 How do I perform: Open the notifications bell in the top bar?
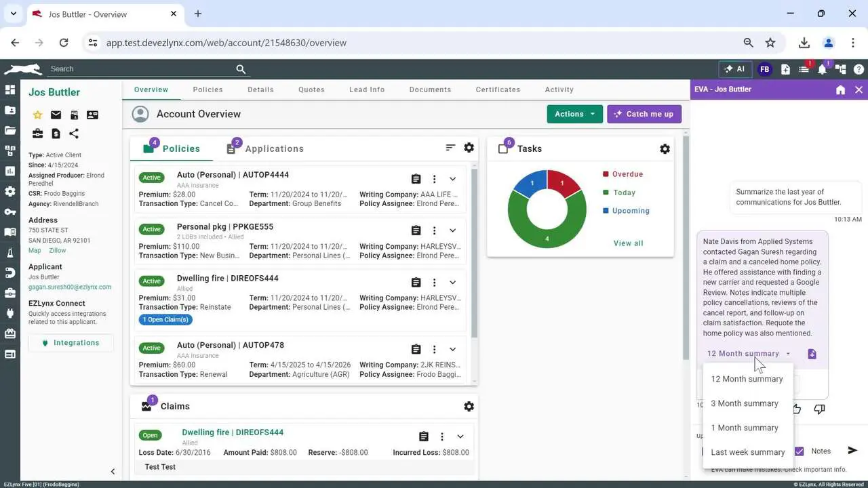(822, 69)
